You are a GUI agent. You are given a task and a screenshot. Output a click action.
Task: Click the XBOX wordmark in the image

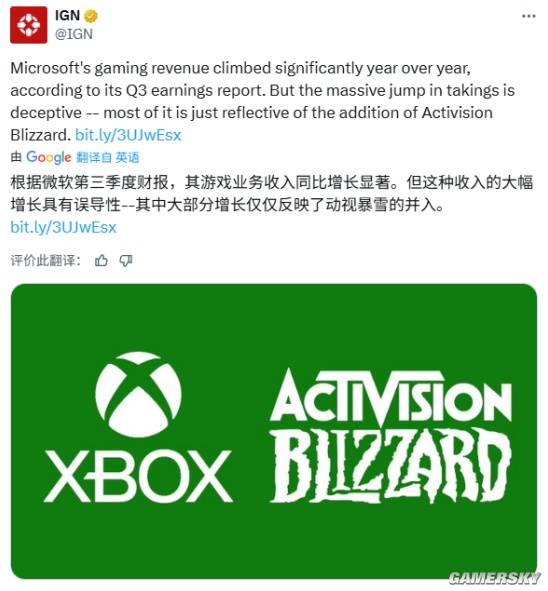138,476
